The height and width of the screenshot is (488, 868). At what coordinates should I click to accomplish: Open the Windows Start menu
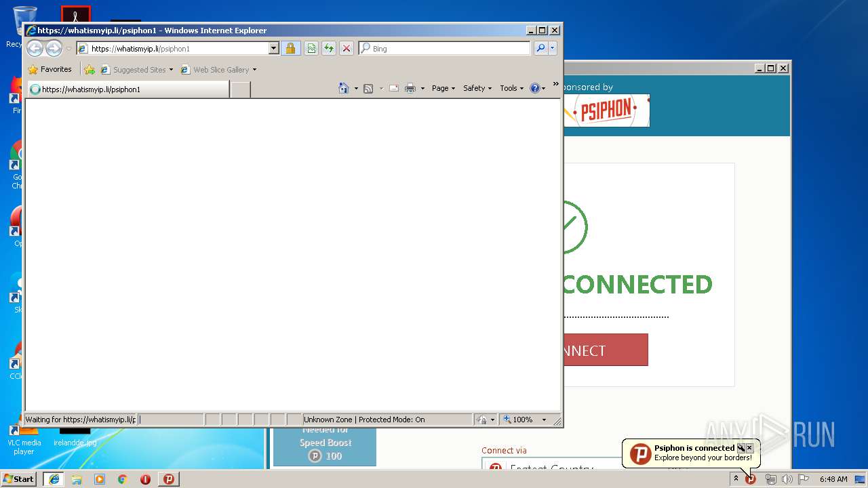point(18,479)
